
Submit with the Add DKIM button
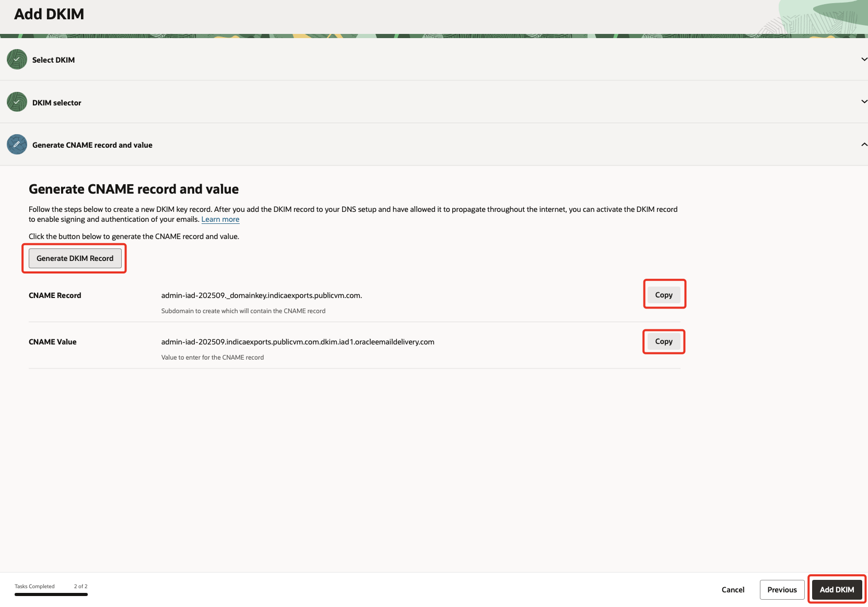(837, 589)
